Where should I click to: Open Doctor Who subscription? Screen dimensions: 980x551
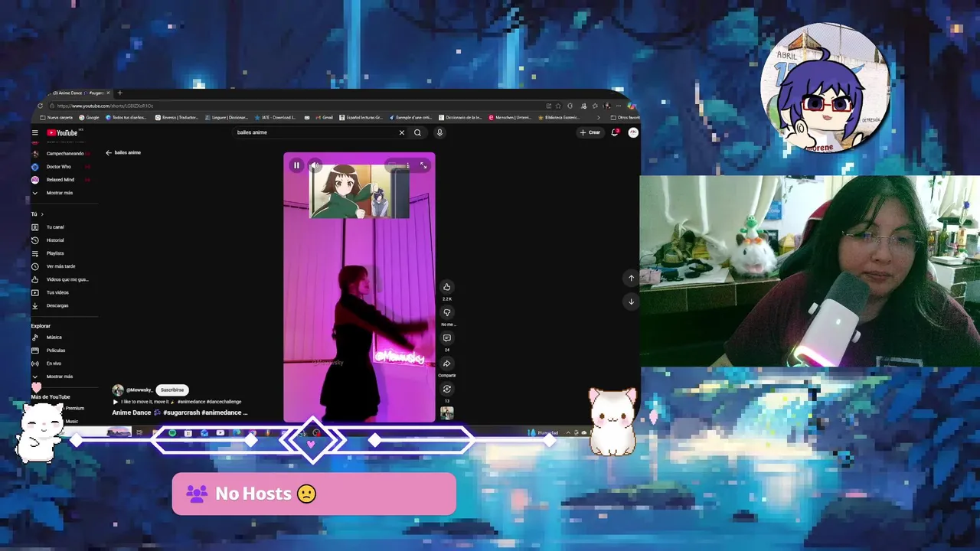pos(59,166)
